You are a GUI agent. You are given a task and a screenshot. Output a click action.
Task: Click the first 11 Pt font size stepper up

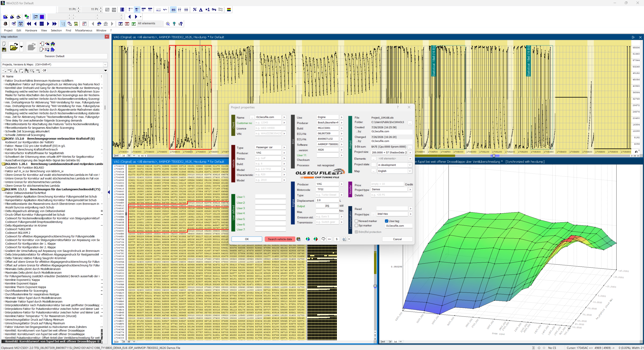pos(78,8)
